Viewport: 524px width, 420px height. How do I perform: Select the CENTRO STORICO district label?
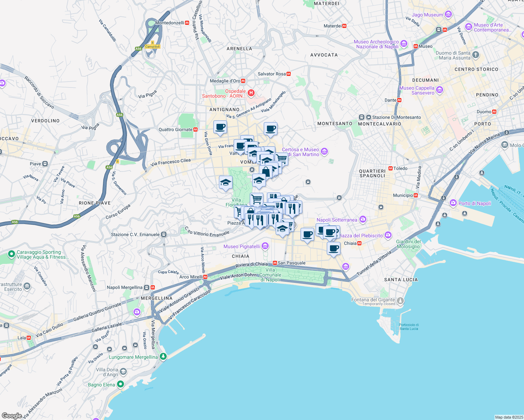click(x=476, y=69)
